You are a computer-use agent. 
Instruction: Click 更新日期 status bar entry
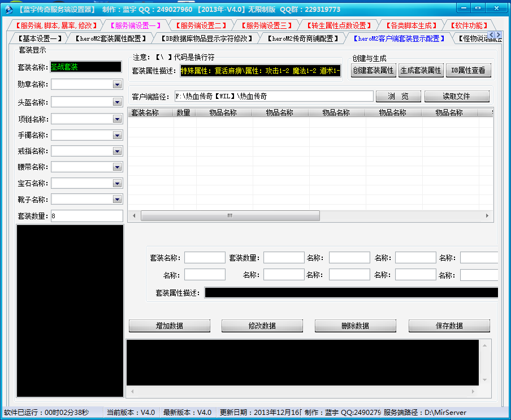pos(260,413)
